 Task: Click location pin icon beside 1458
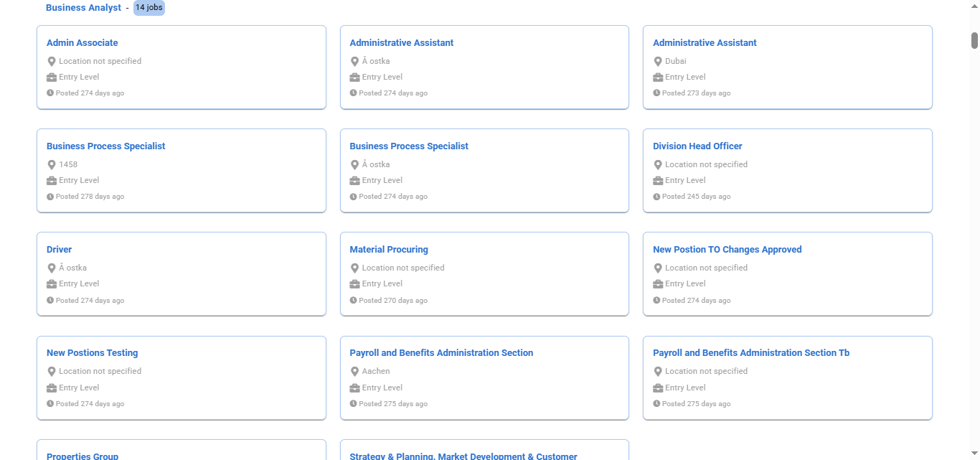pos(52,165)
